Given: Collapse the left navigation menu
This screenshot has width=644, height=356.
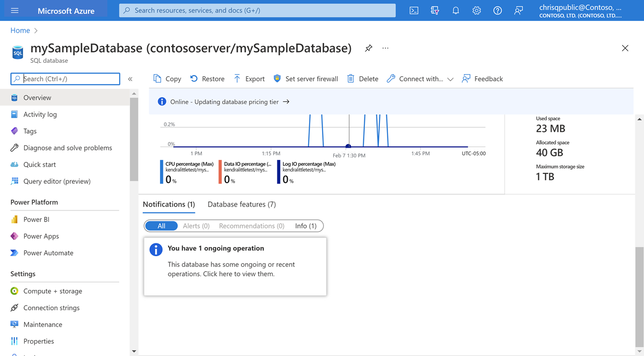Looking at the screenshot, I should (130, 79).
